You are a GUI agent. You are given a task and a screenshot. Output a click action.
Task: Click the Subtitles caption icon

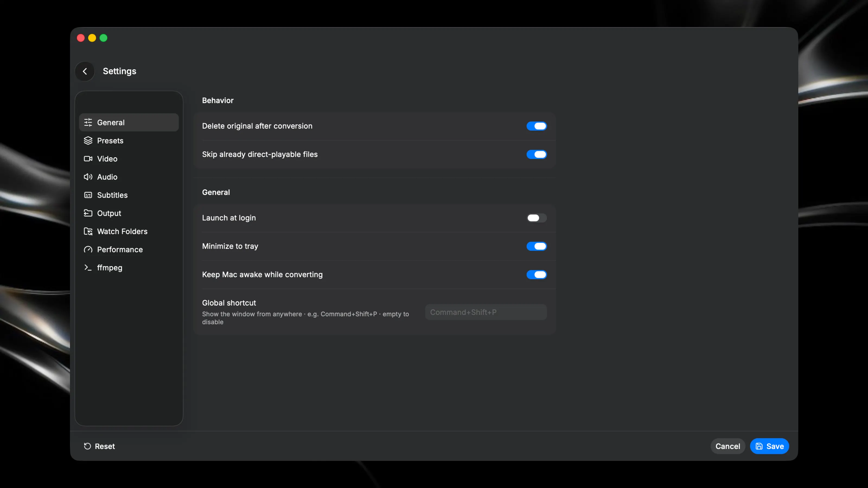(x=88, y=195)
